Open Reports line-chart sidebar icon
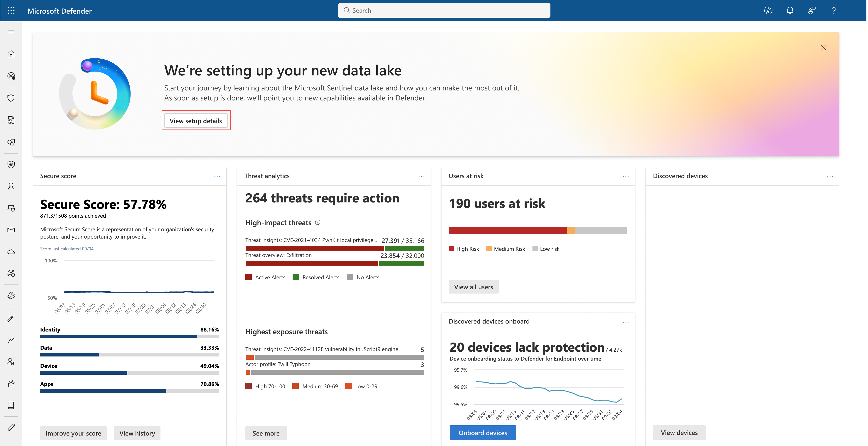 coord(11,340)
